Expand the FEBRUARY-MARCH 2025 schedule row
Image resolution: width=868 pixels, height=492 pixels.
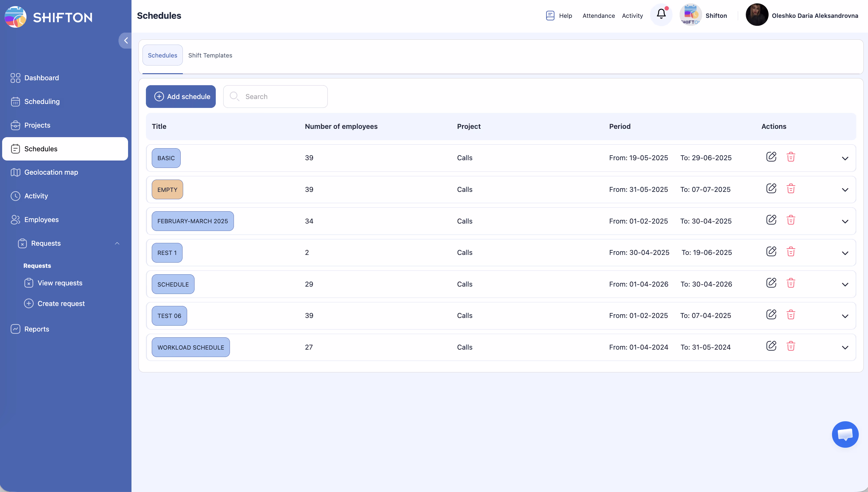(x=845, y=222)
